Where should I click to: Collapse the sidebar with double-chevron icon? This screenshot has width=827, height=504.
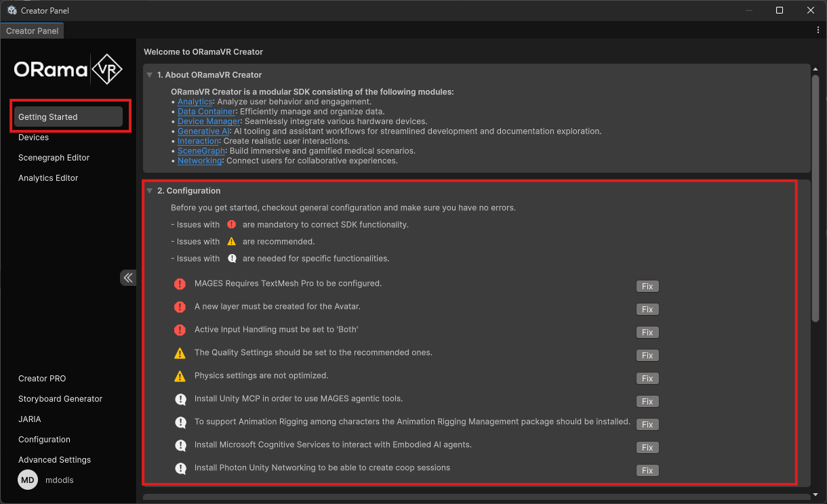click(x=128, y=278)
